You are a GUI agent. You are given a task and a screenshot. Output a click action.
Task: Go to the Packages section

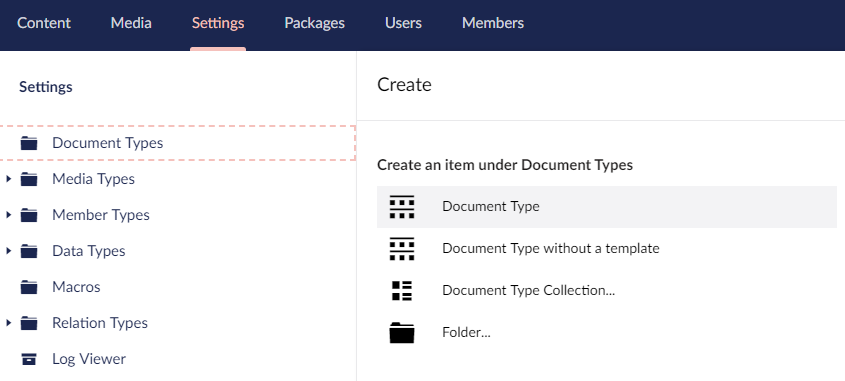coord(315,23)
